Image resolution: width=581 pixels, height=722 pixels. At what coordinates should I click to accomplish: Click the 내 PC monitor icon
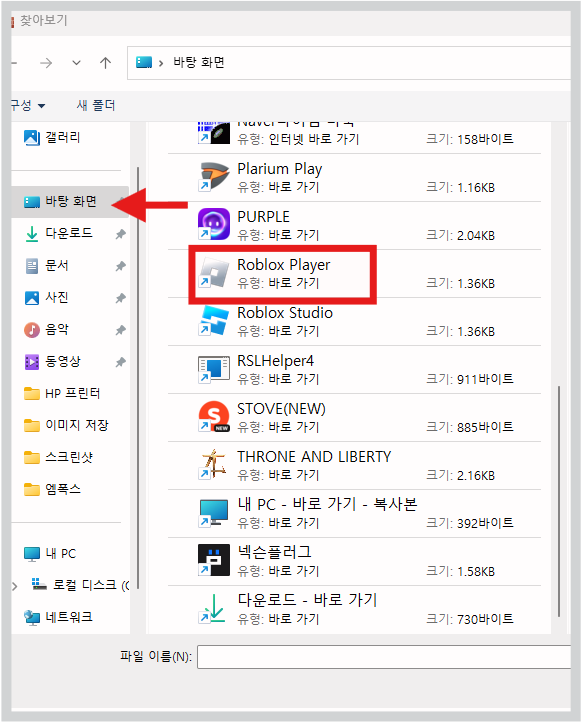32,554
